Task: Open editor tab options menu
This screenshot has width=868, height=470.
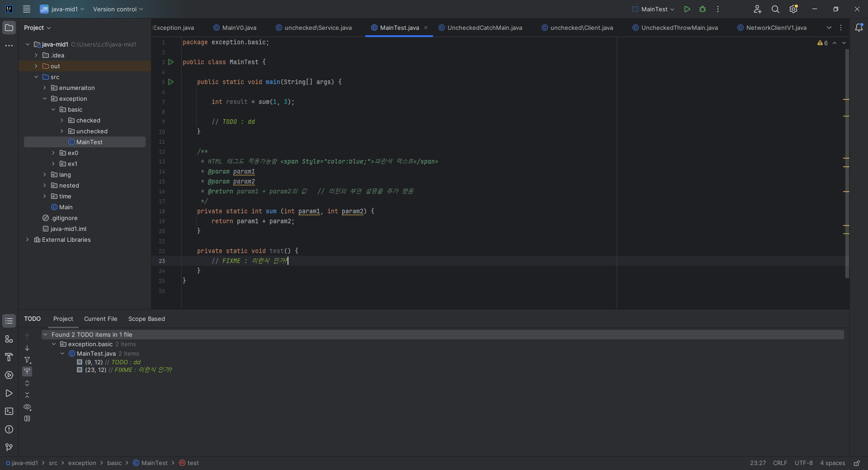Action: click(x=841, y=28)
